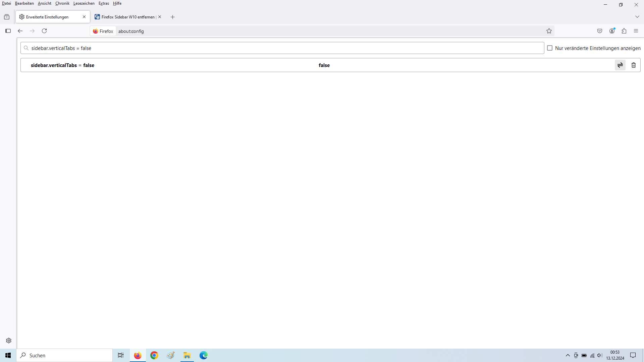Bookmark this page with the star icon
This screenshot has height=362, width=644.
coord(549,31)
